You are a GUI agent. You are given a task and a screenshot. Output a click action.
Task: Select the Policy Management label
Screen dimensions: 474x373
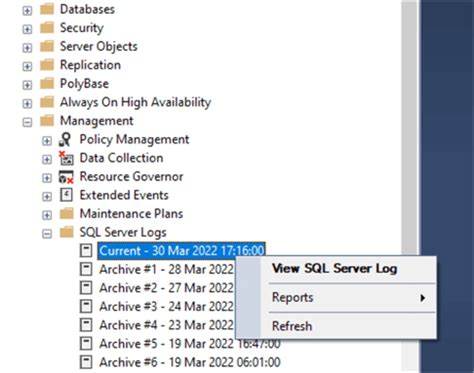pos(134,139)
